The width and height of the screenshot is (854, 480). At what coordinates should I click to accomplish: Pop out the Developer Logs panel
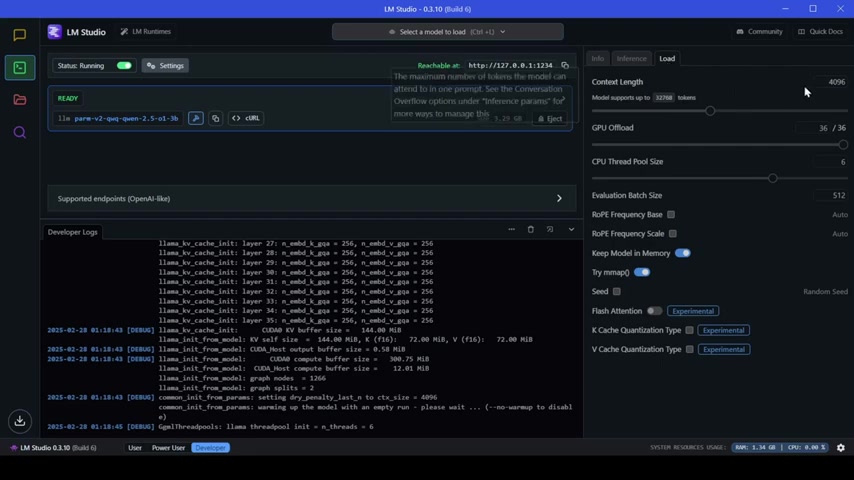[550, 229]
